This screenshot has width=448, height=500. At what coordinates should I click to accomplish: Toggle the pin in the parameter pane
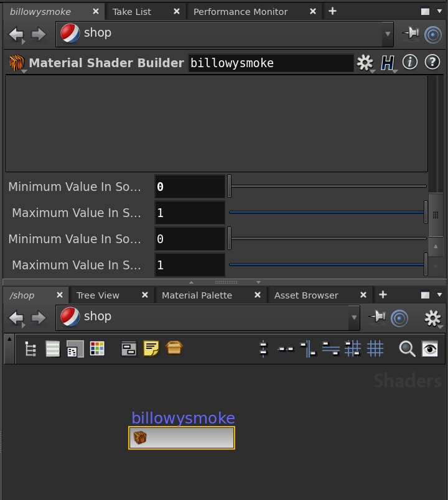(410, 34)
